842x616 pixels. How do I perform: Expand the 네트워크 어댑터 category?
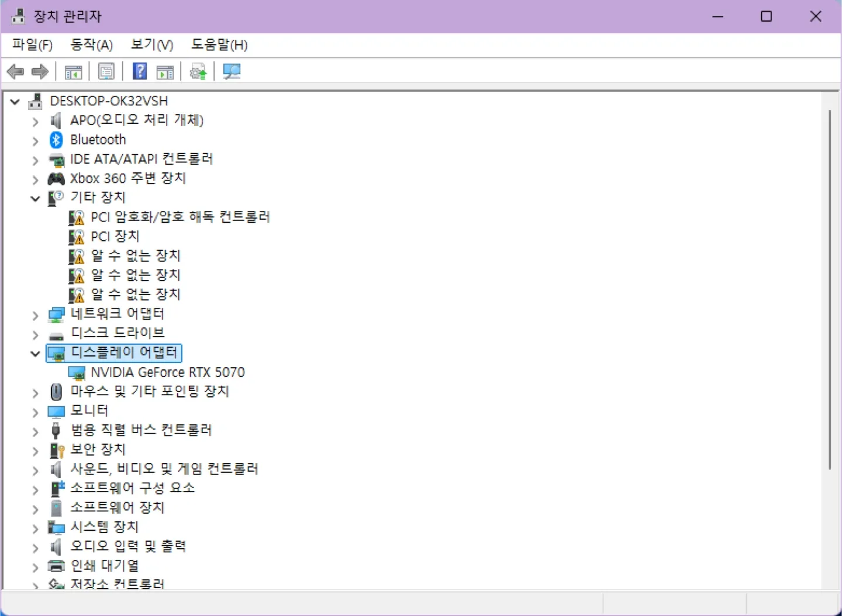tap(35, 316)
